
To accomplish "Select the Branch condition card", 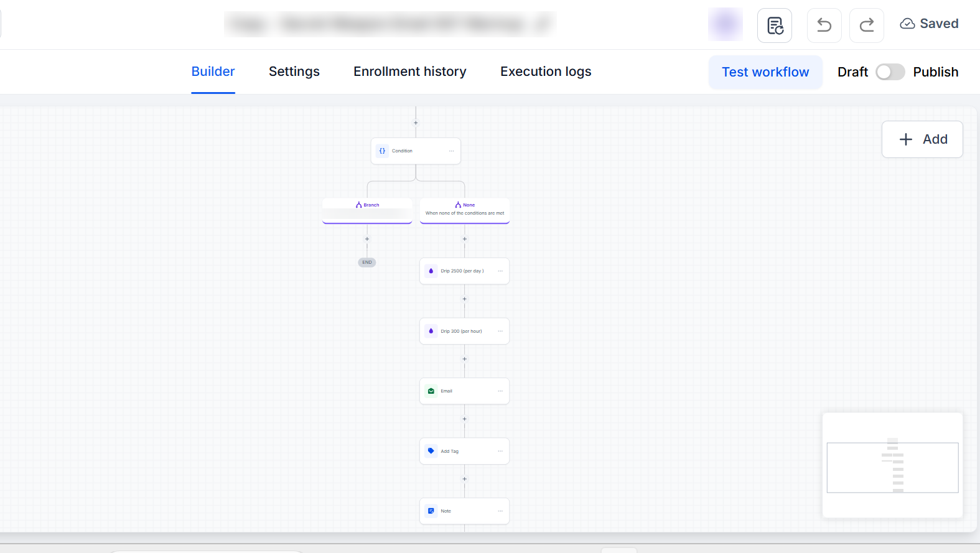I will (367, 211).
